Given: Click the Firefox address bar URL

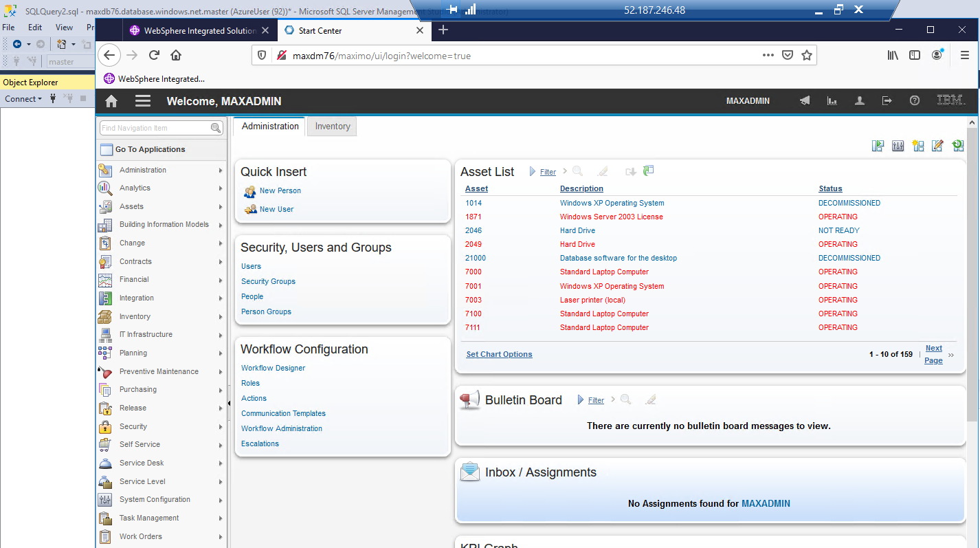Looking at the screenshot, I should tap(381, 56).
